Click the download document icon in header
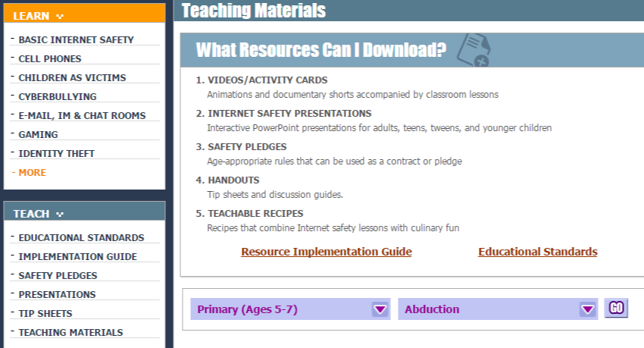 click(474, 50)
